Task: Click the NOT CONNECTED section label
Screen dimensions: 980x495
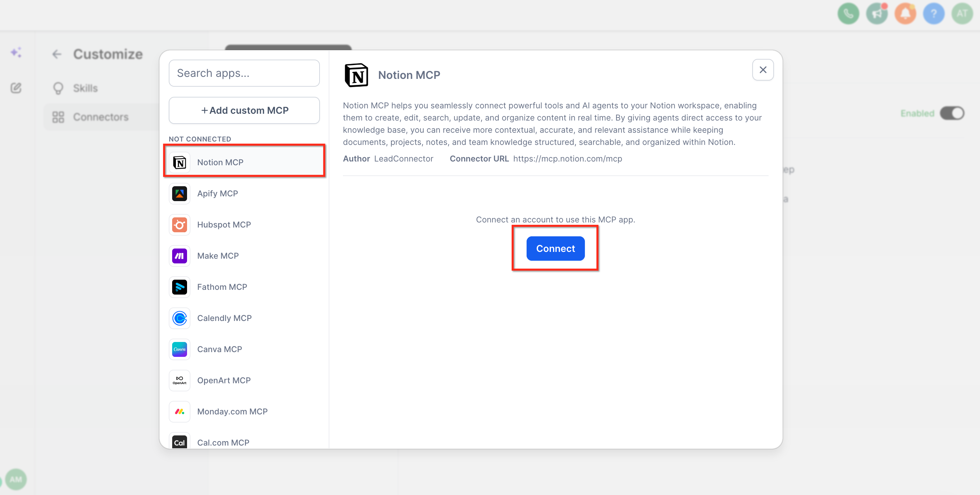Action: tap(200, 139)
